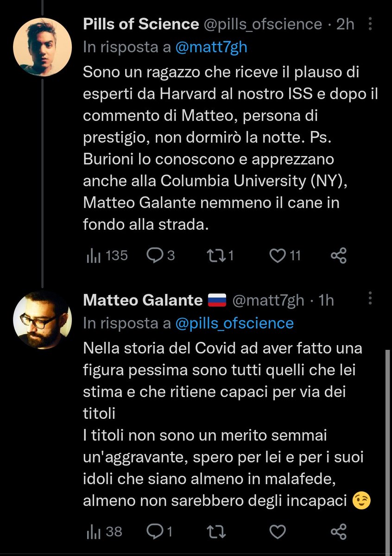Click the Pills of Science display name
The image size is (392, 556).
pos(134,24)
